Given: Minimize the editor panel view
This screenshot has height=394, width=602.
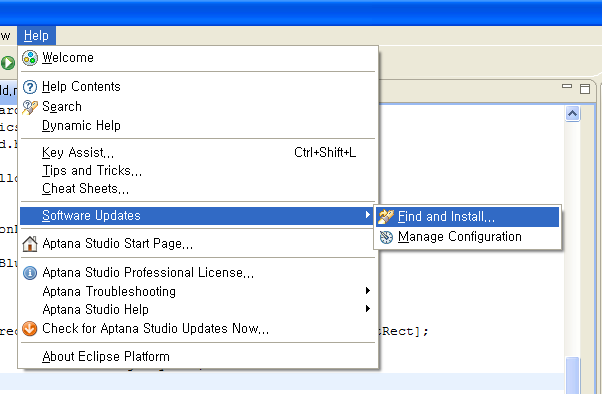Looking at the screenshot, I should (567, 87).
